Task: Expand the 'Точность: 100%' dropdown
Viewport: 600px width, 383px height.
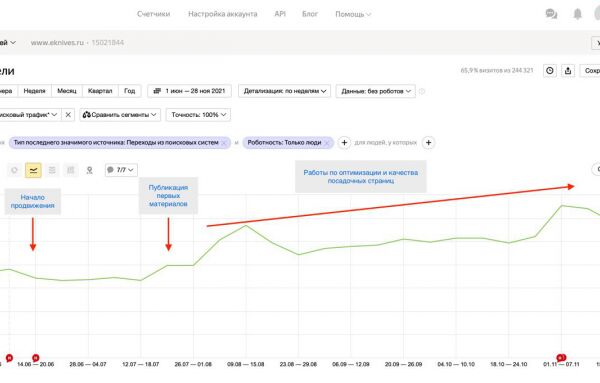Action: (x=198, y=115)
